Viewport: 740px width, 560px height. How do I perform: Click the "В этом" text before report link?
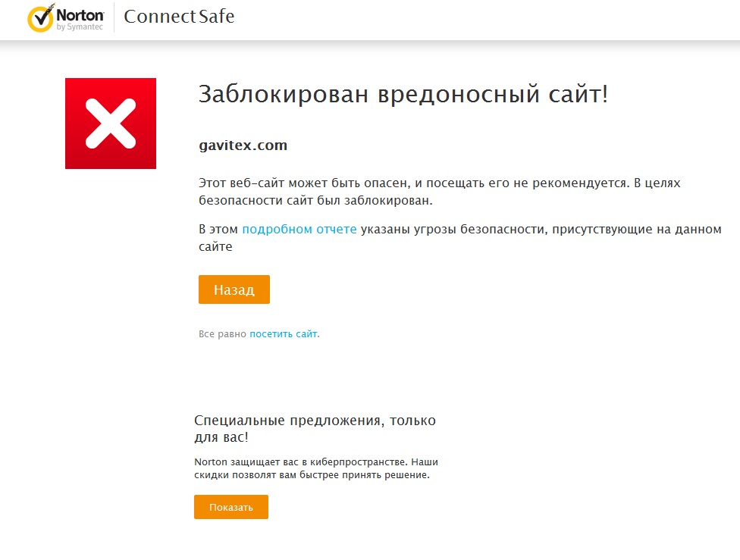[218, 230]
